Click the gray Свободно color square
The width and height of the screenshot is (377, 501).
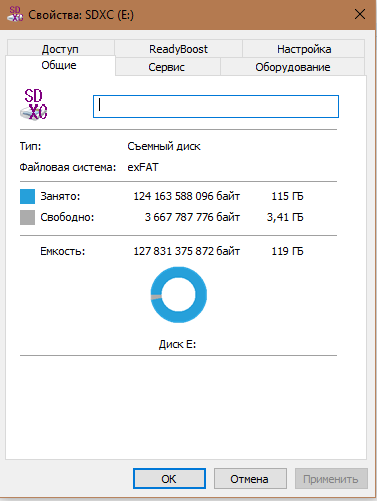[27, 217]
